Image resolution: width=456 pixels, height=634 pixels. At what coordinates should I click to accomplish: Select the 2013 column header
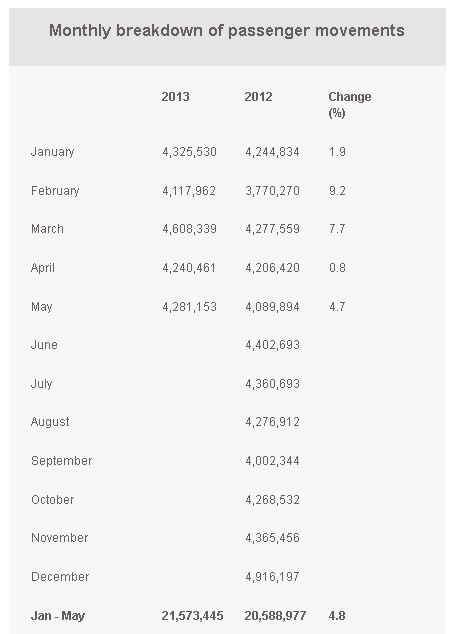175,97
